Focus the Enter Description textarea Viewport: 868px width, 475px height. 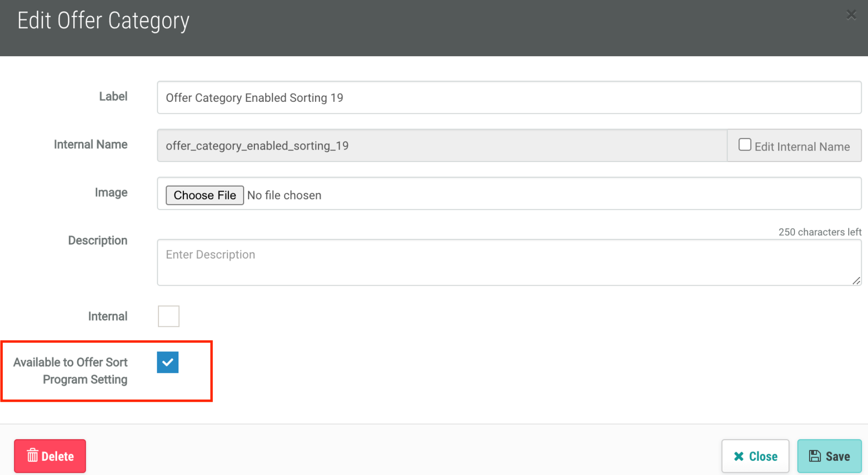tap(509, 262)
